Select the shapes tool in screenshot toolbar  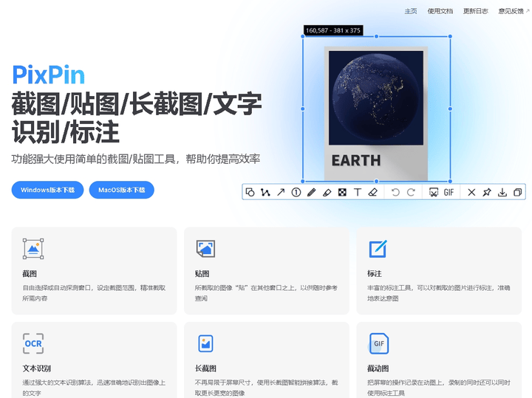250,192
